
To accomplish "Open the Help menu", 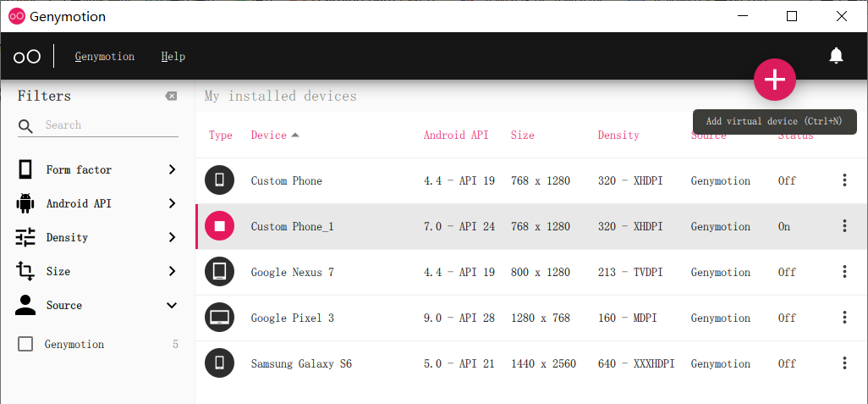I will pos(173,57).
